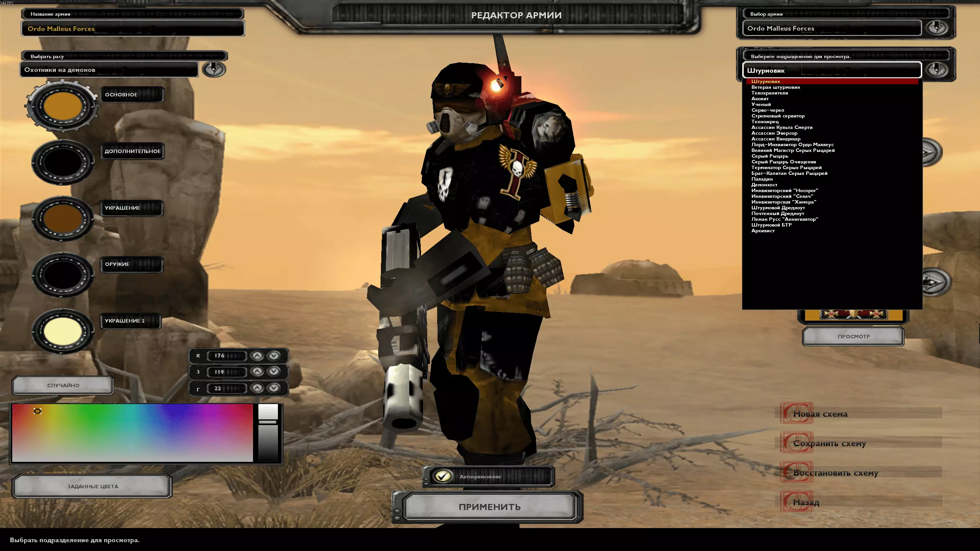
Task: Open the army selection dropdown arrow
Action: point(937,28)
